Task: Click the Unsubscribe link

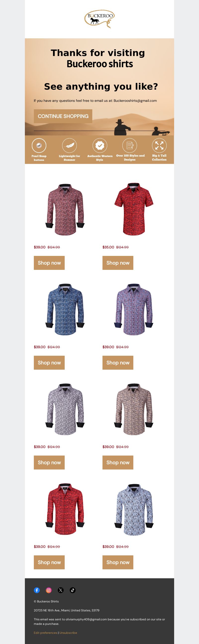Action: (x=68, y=633)
